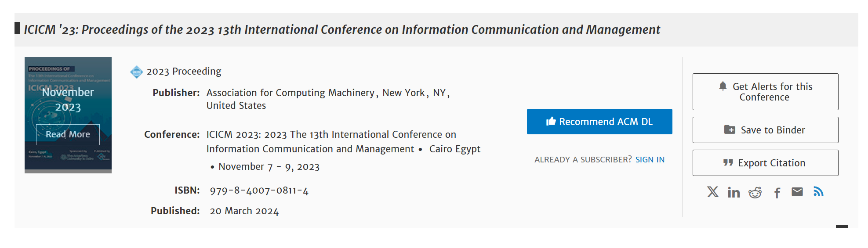Recommend ACM DL button
The width and height of the screenshot is (868, 248).
[x=599, y=122]
